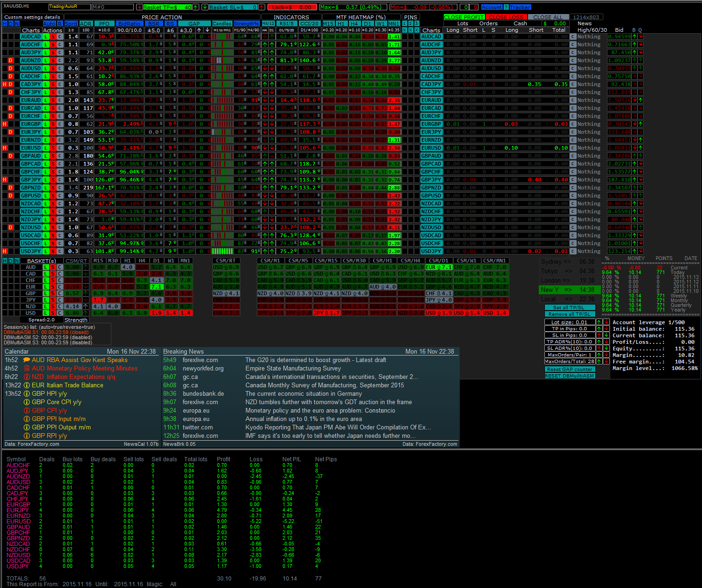Decrease Lot size with red down arrow
The width and height of the screenshot is (702, 588).
(x=606, y=322)
